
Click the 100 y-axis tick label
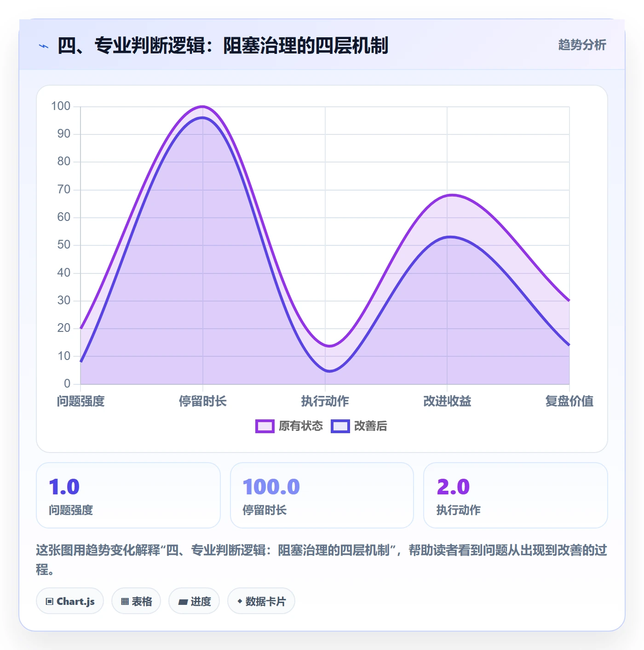[x=61, y=106]
